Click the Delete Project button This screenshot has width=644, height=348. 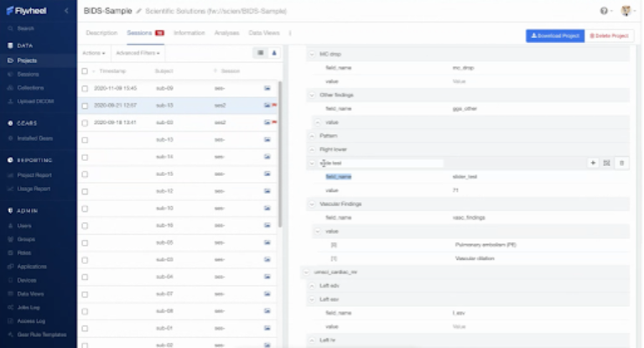pos(610,36)
